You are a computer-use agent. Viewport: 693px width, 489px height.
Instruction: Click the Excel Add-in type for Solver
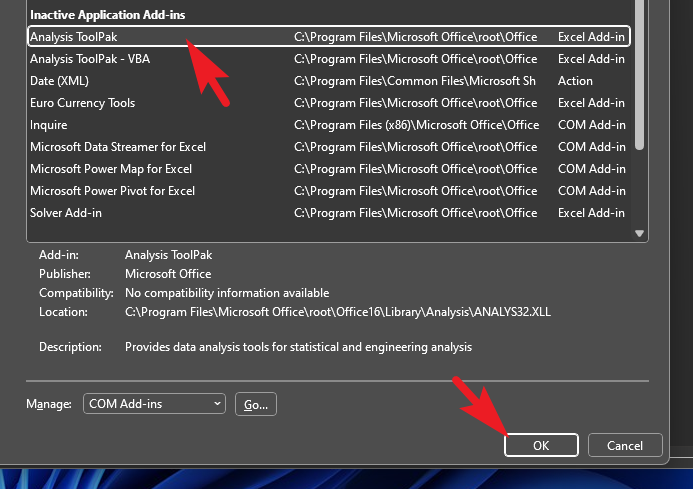pos(591,213)
